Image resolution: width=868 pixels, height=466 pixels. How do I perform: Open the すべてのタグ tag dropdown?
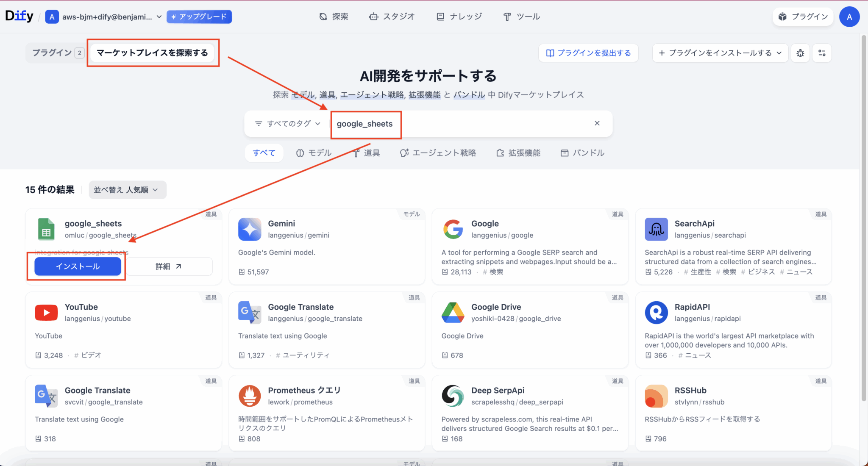(287, 123)
